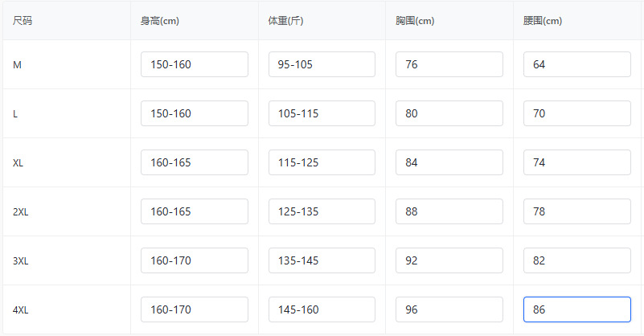Screen dimensions: 644x336
Task: Edit the chest value 80 for size L
Action: [x=449, y=113]
